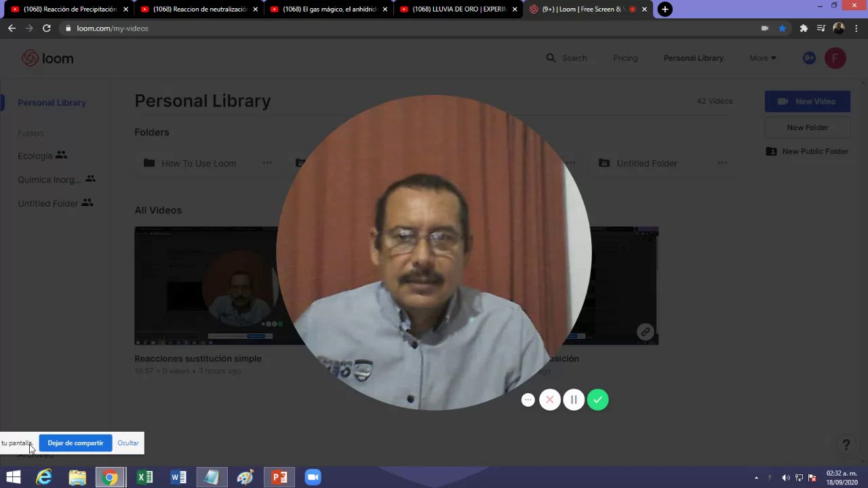The image size is (868, 488).
Task: Open the Extensions puzzle icon
Action: 804,28
